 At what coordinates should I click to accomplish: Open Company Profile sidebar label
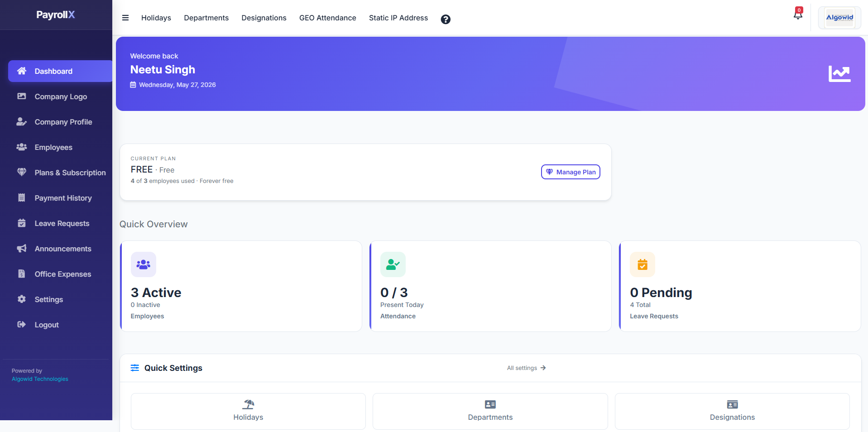(x=63, y=122)
